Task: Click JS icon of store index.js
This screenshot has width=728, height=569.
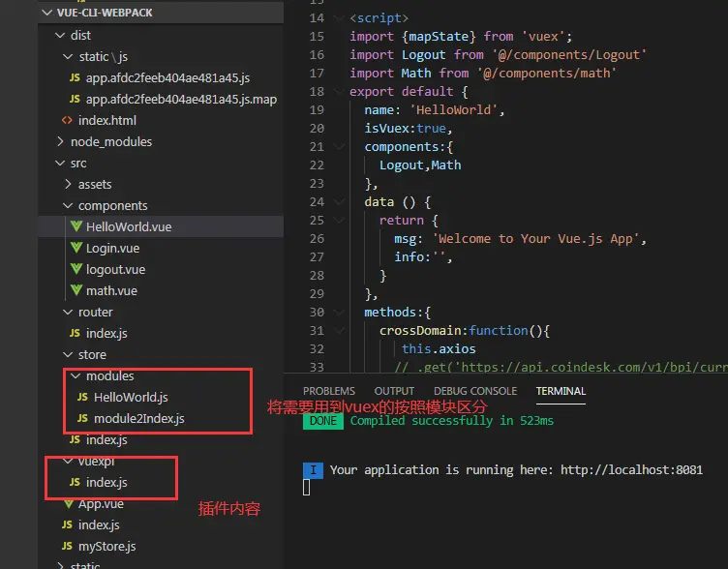Action: point(75,439)
